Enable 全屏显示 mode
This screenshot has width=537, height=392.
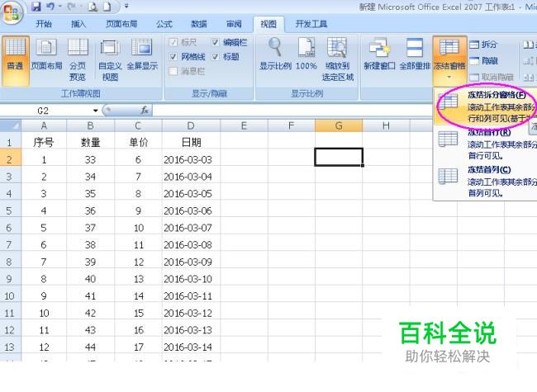click(142, 55)
